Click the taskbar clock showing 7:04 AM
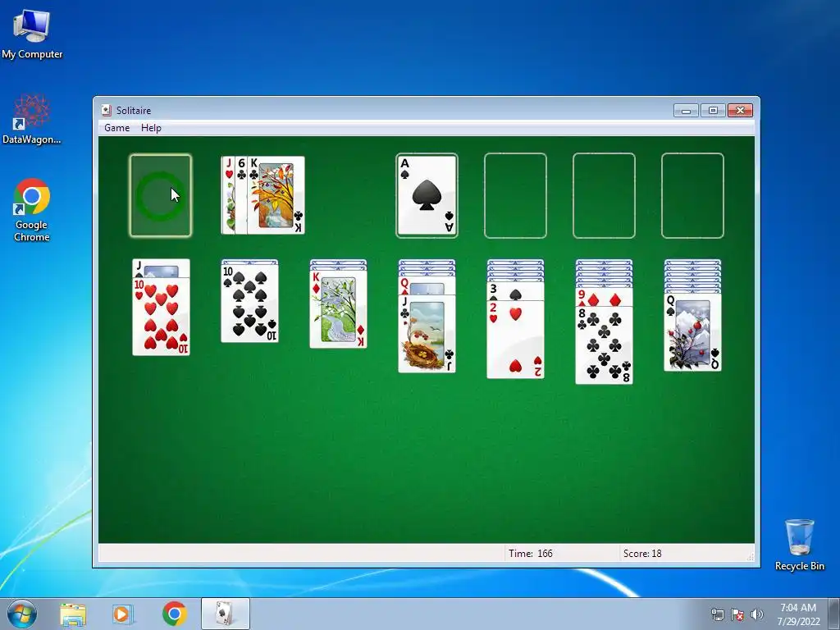Image resolution: width=840 pixels, height=630 pixels. point(798,614)
